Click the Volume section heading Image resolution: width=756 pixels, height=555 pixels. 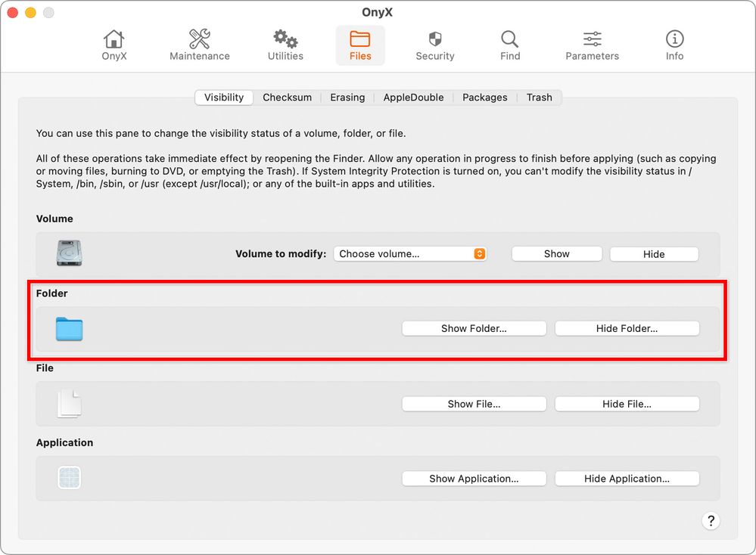[x=54, y=219]
